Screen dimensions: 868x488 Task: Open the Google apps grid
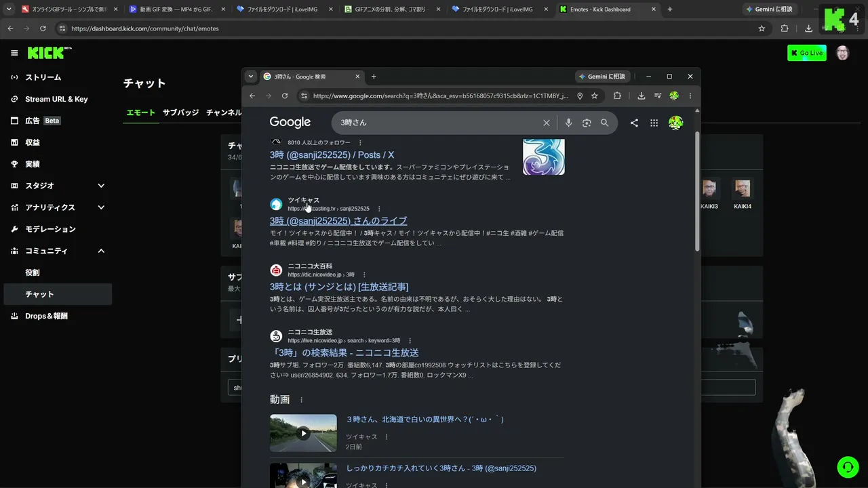pyautogui.click(x=654, y=123)
